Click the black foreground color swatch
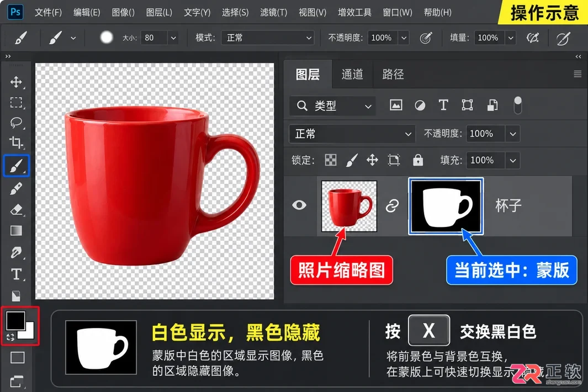588x392 pixels. (x=15, y=320)
